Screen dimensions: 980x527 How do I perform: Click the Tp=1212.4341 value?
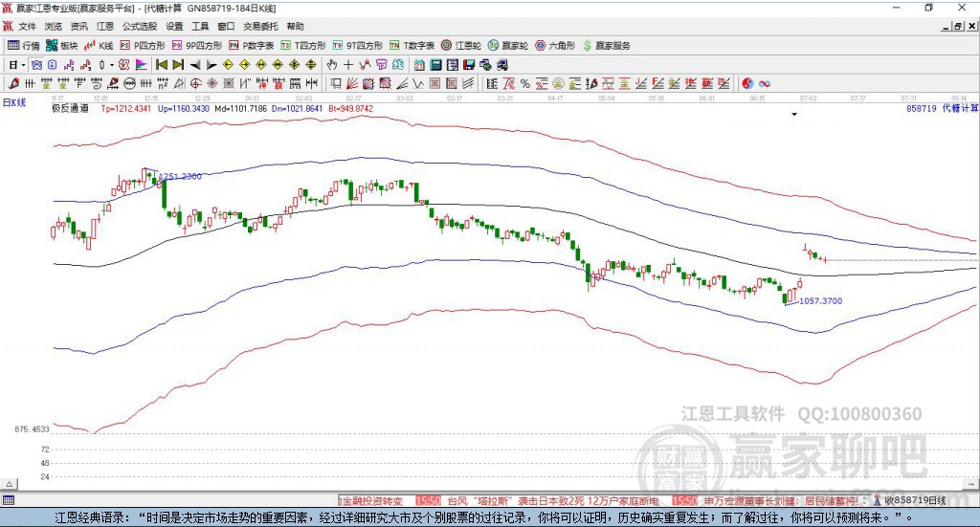125,109
